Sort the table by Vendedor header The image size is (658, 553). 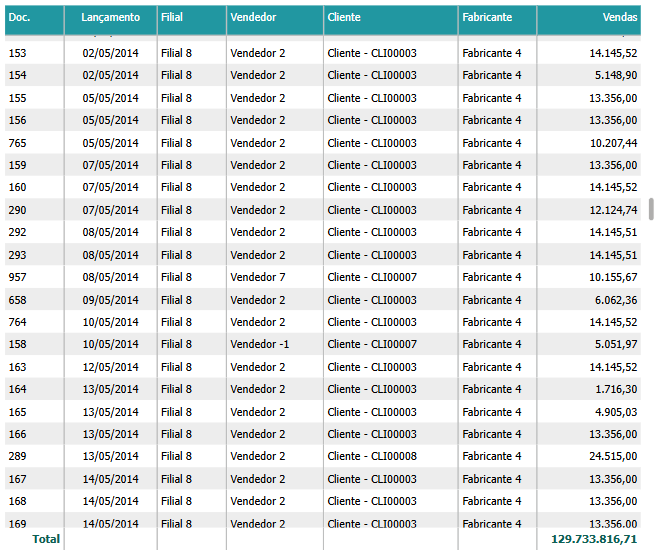pyautogui.click(x=253, y=18)
